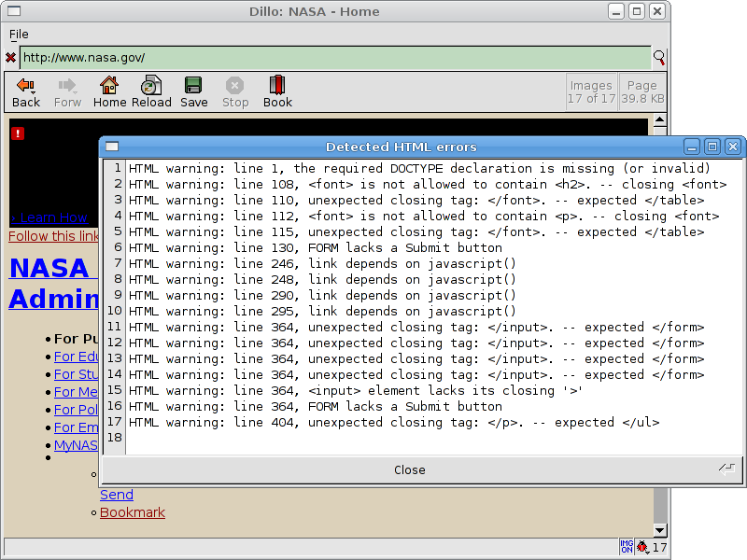Click the bug icon in the status bar
This screenshot has width=747, height=560.
[642, 547]
